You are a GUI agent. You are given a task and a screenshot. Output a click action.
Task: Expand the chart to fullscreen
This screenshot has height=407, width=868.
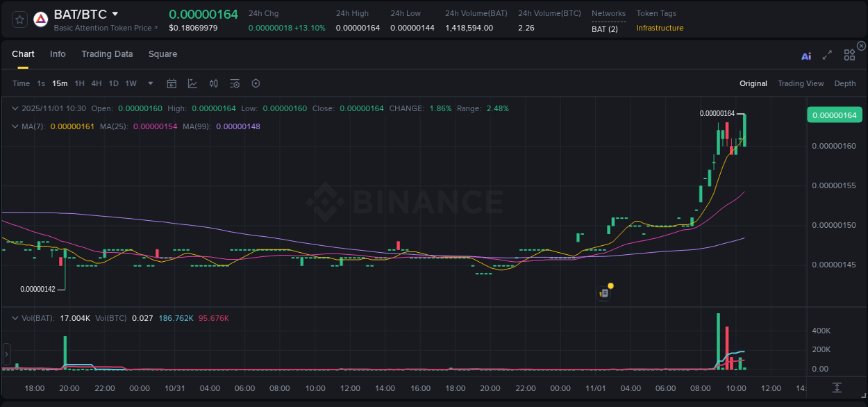(x=826, y=56)
